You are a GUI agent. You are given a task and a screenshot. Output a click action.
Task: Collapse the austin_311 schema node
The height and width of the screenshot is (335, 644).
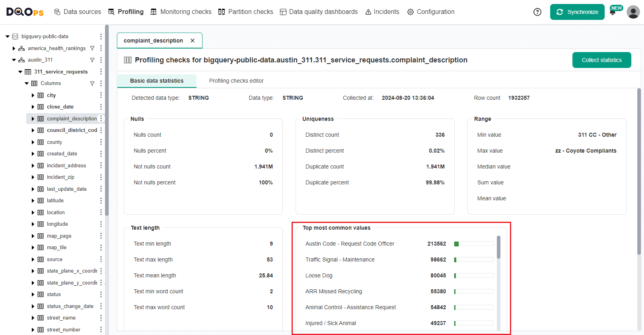(x=14, y=60)
